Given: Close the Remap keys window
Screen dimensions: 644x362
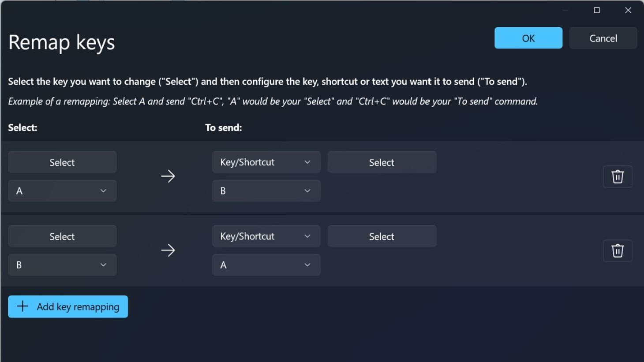Looking at the screenshot, I should coord(628,10).
